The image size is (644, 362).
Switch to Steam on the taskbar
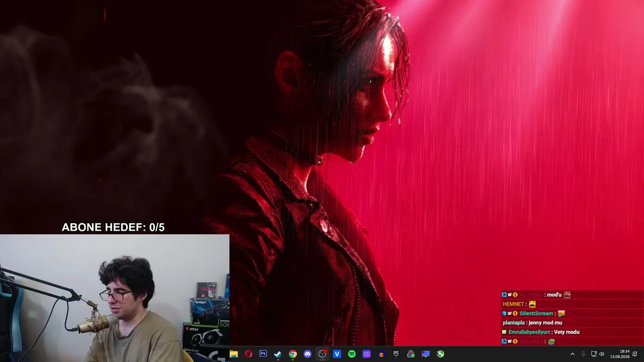pyautogui.click(x=278, y=354)
